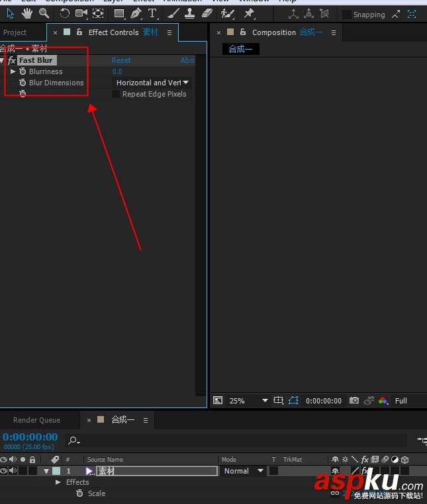Image resolution: width=427 pixels, height=504 pixels.
Task: Select the Eraser tool
Action: (207, 13)
